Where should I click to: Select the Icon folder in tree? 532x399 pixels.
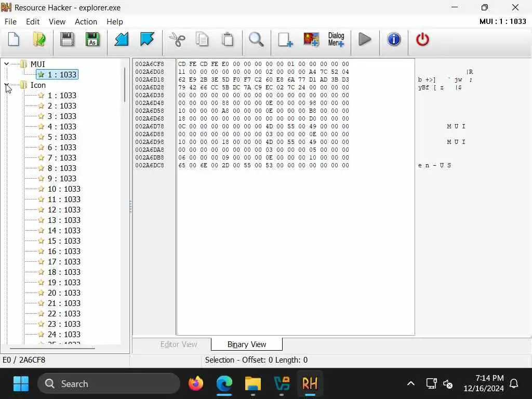click(x=38, y=85)
